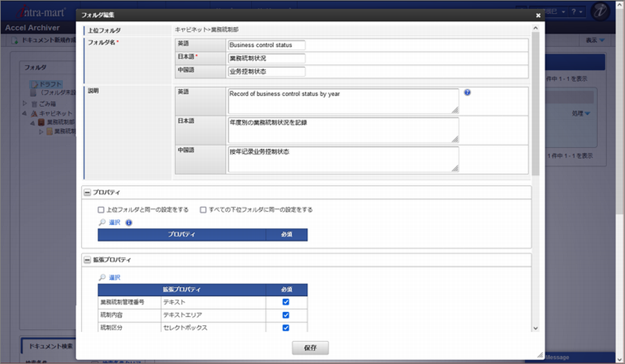Click the Chinese description resize handle
The width and height of the screenshot is (625, 364).
click(455, 168)
